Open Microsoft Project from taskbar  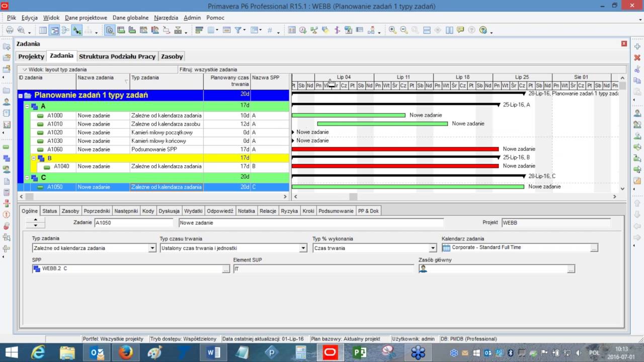[x=359, y=352]
